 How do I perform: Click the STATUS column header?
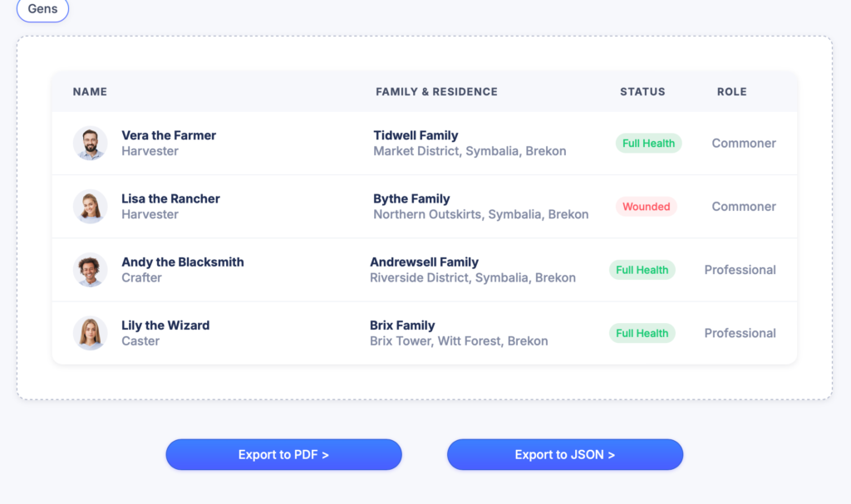pyautogui.click(x=642, y=92)
